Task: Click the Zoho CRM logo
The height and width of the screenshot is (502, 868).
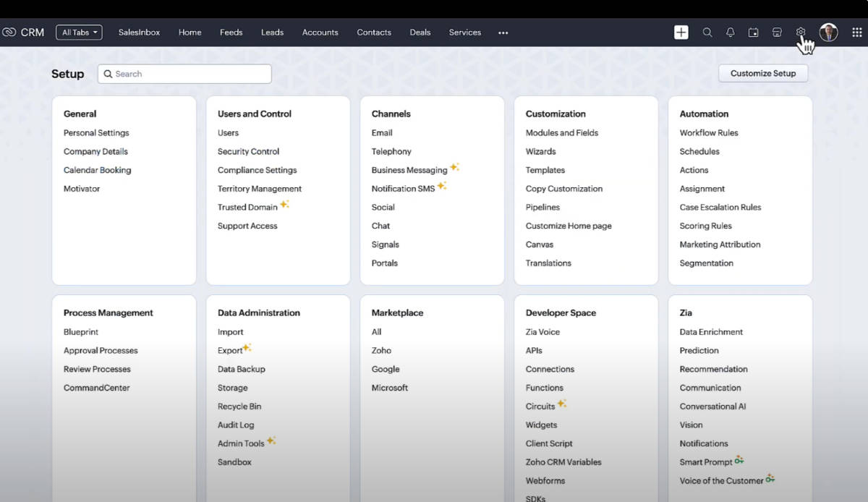Action: [24, 32]
